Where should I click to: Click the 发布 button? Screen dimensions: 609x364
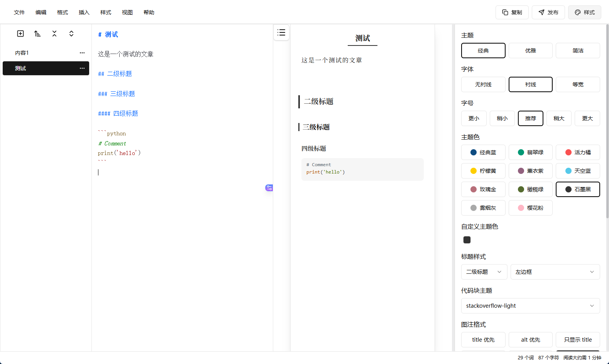(548, 12)
